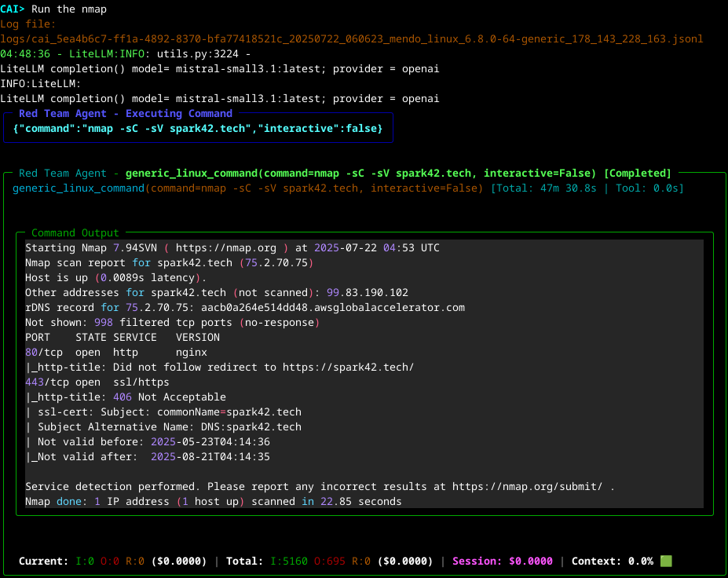Click the 'Current:' token stats in status bar

[112, 561]
